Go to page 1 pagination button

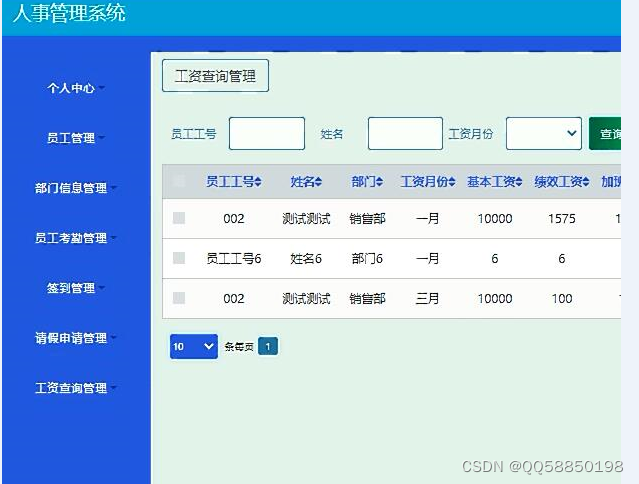point(268,346)
